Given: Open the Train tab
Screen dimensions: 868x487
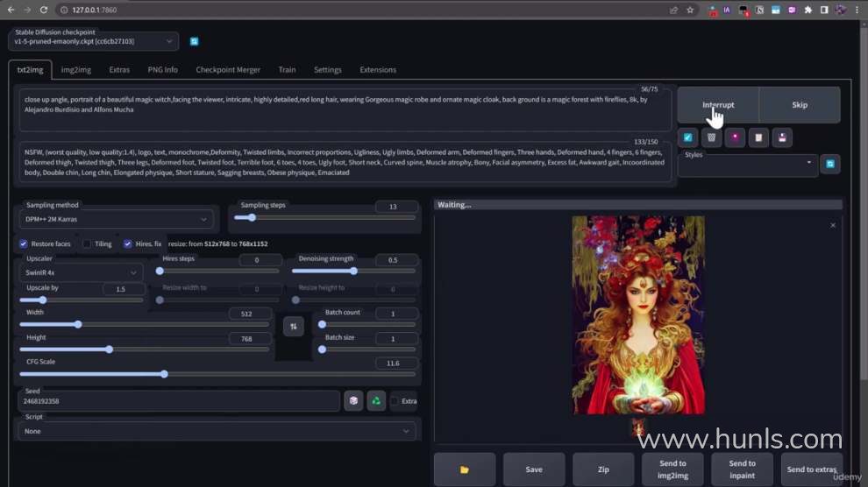Looking at the screenshot, I should tap(287, 70).
